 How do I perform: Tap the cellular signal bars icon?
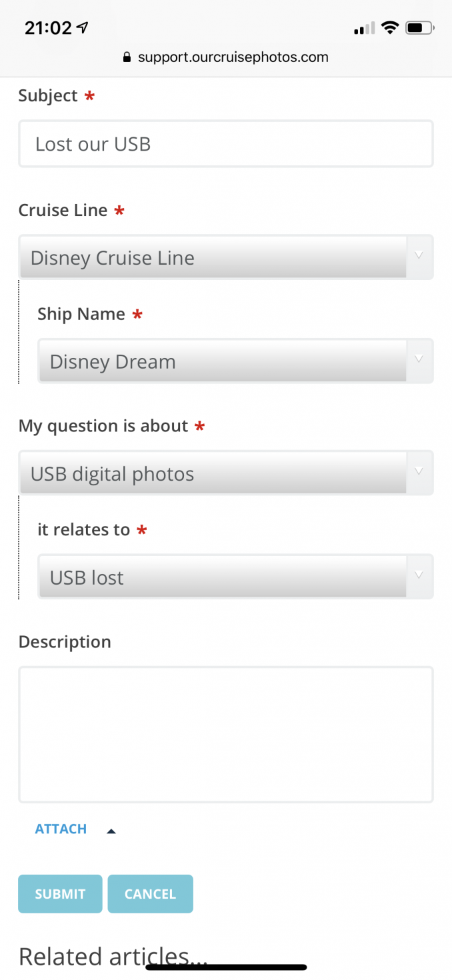[x=365, y=29]
